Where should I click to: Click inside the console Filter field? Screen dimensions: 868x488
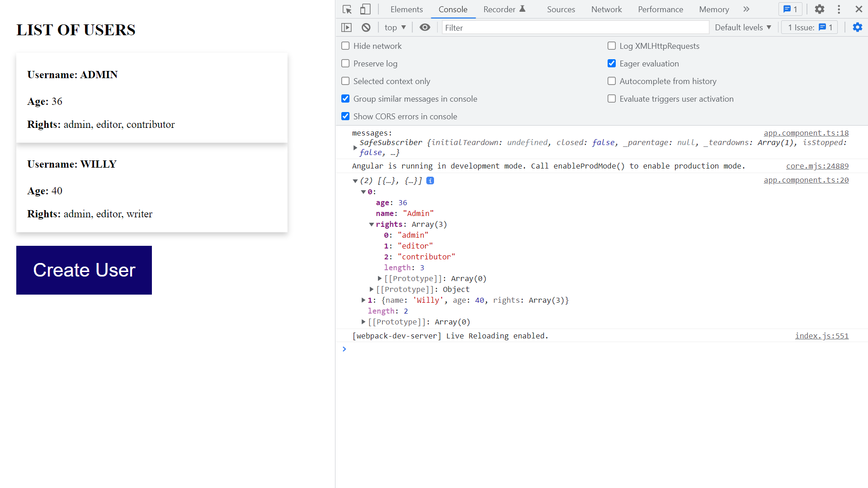(574, 28)
